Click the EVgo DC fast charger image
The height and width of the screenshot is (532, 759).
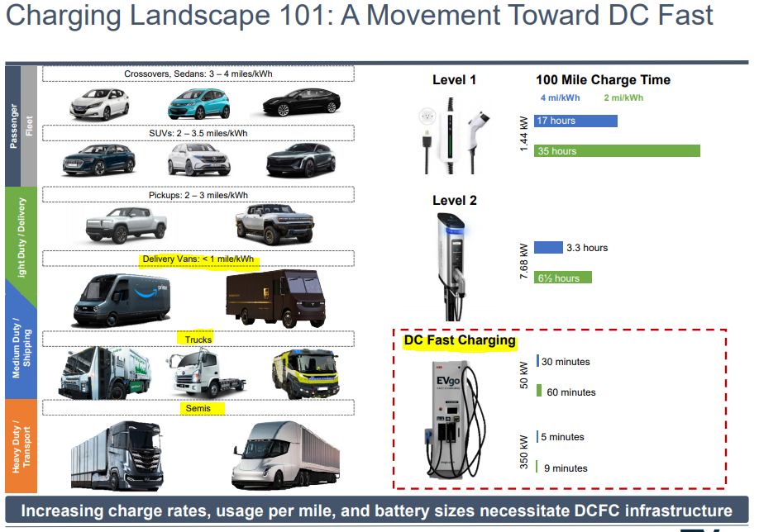(x=455, y=420)
